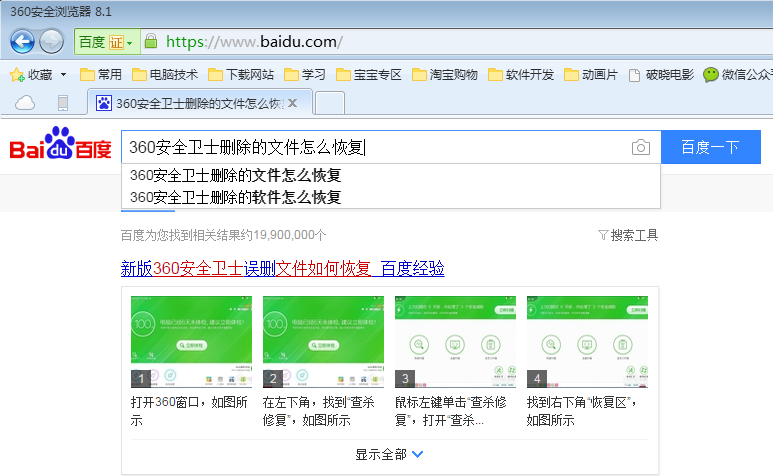This screenshot has height=476, width=773.
Task: Click the green padlock security icon
Action: pos(151,41)
